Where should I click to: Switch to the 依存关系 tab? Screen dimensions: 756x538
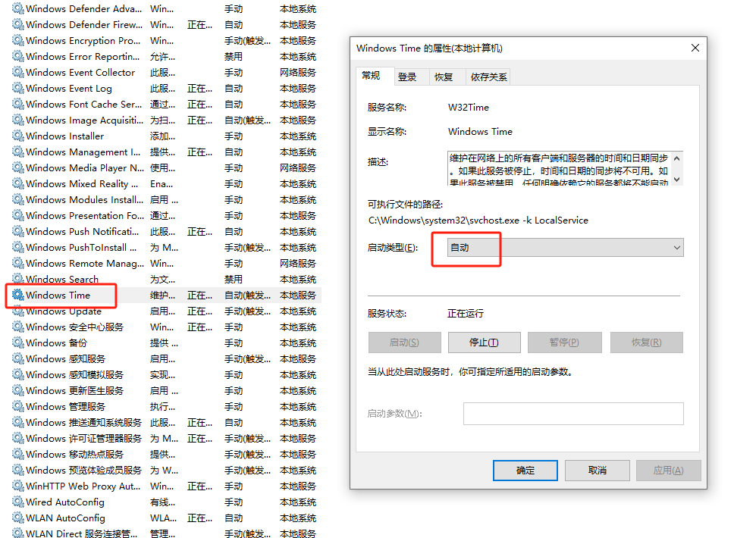click(489, 77)
